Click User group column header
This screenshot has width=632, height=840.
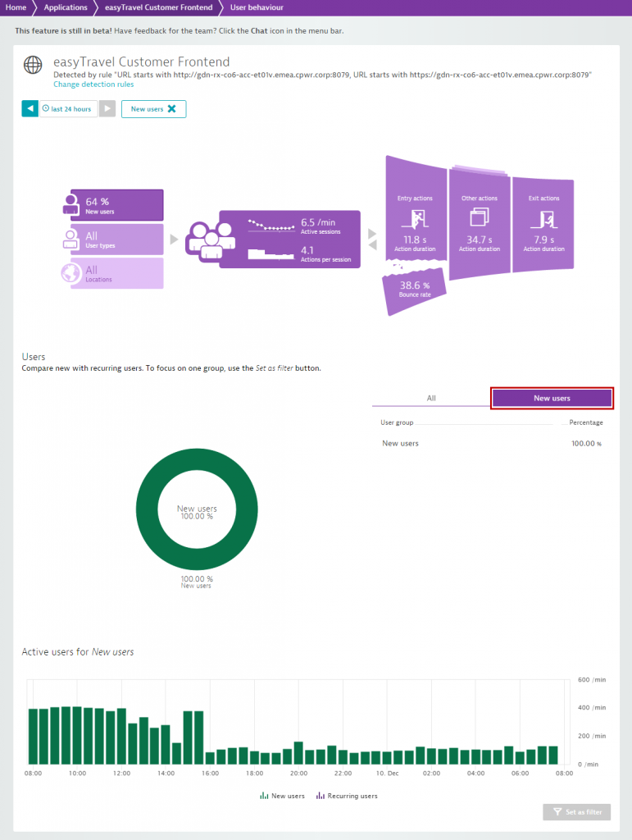coord(397,422)
